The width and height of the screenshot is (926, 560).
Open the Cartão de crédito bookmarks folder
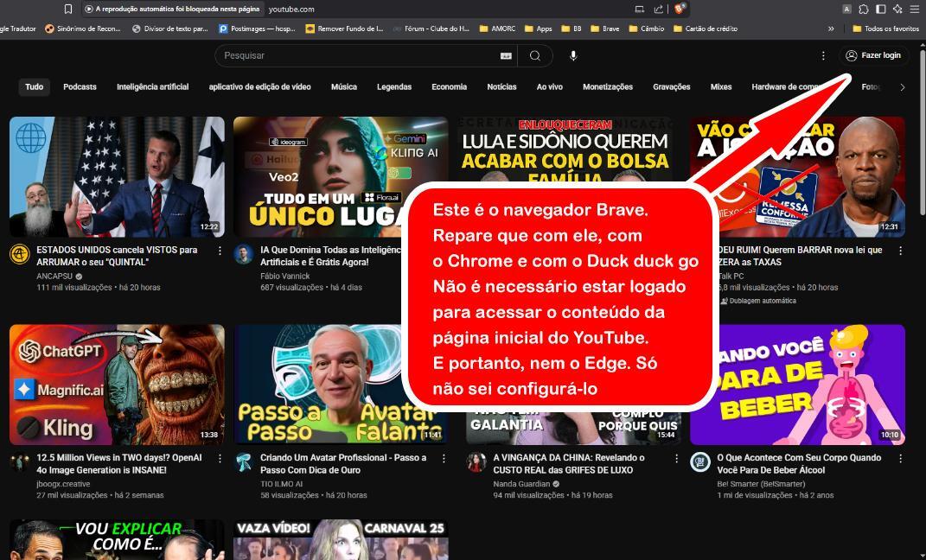click(x=706, y=29)
